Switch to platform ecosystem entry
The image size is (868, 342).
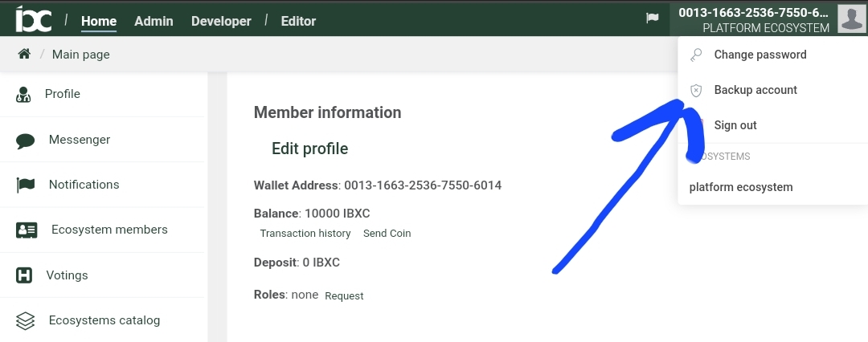coord(741,187)
